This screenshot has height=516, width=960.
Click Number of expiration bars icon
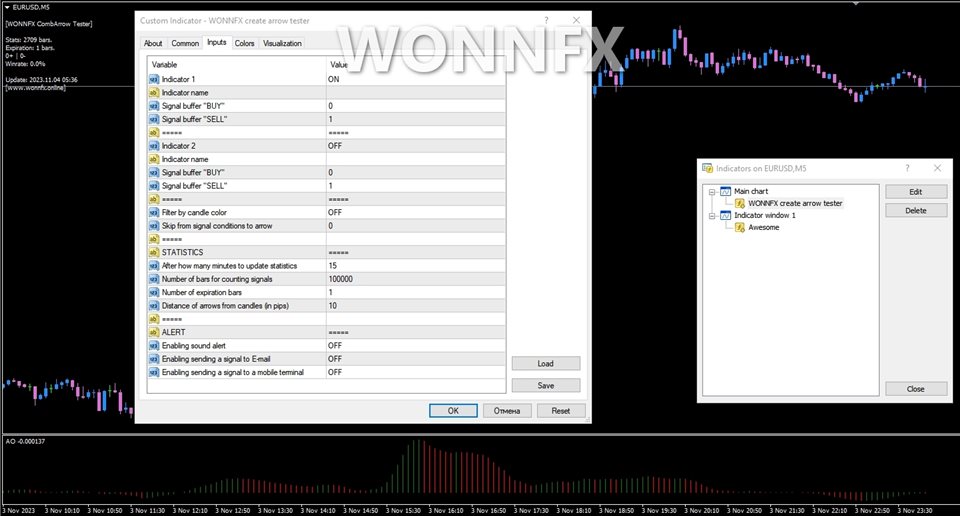pyautogui.click(x=154, y=293)
